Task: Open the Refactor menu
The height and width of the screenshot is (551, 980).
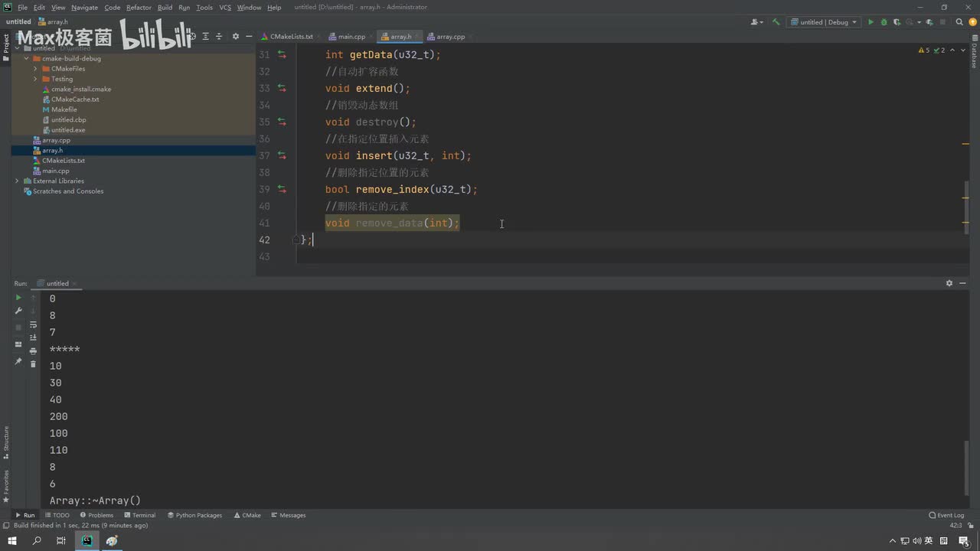Action: tap(139, 8)
